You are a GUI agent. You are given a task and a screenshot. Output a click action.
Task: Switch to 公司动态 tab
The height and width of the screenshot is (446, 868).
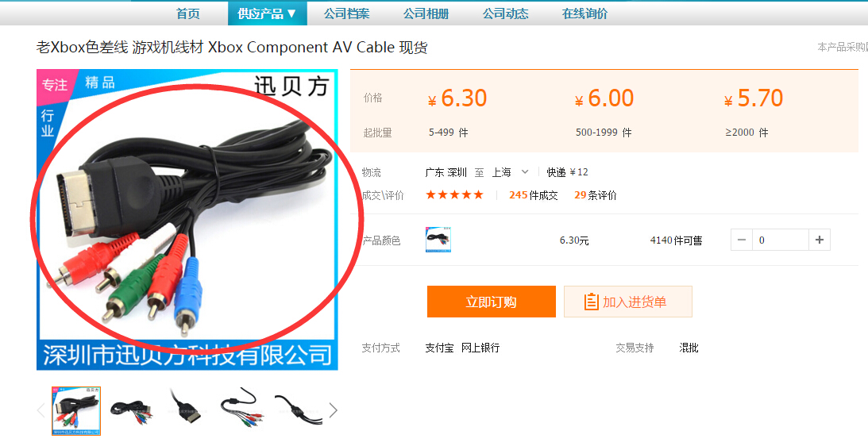pos(505,13)
